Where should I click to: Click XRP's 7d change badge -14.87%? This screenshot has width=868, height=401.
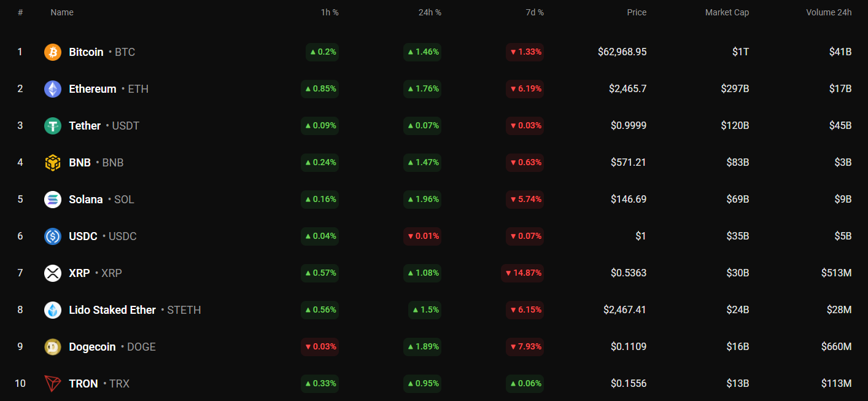pos(523,273)
